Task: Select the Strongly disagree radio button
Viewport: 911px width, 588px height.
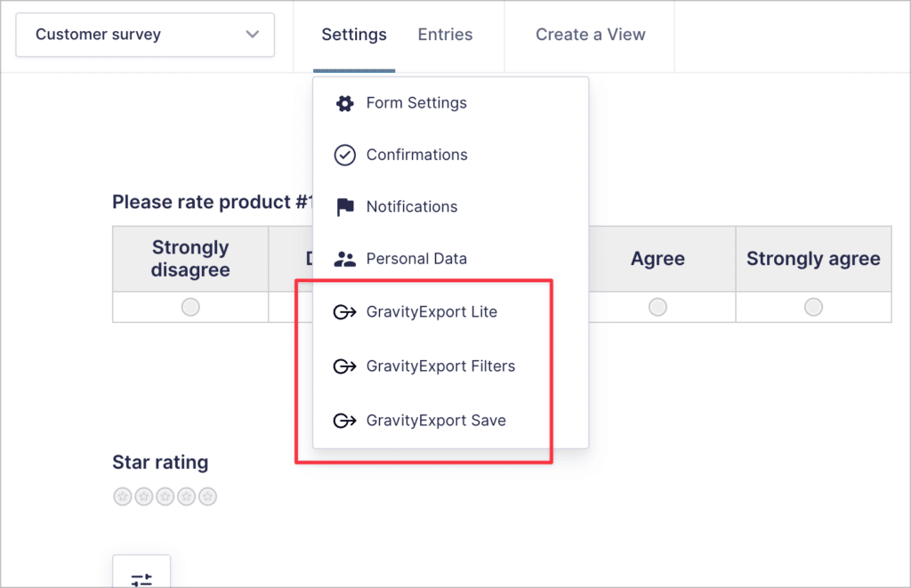Action: tap(190, 307)
